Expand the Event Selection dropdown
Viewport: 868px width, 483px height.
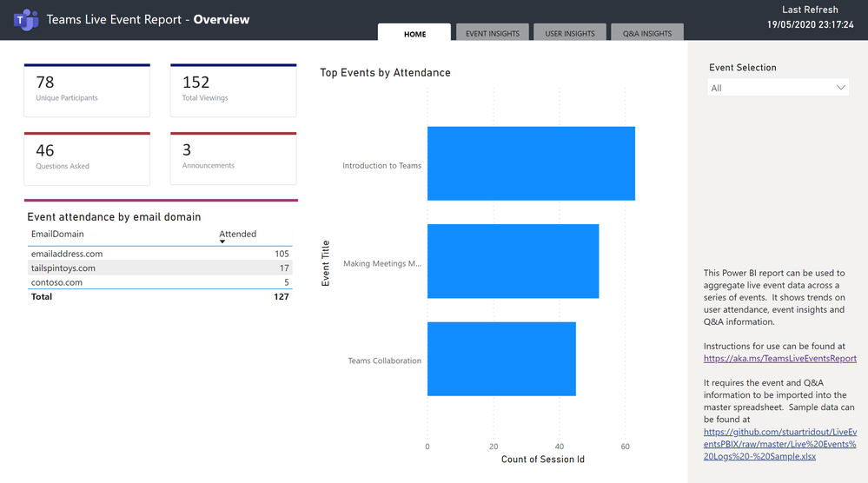tap(778, 88)
